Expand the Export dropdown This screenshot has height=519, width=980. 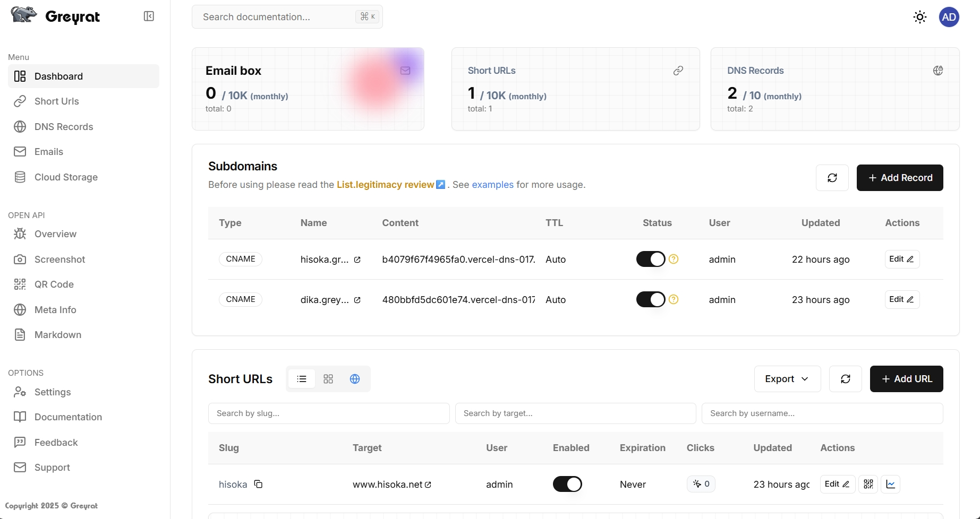pos(787,379)
